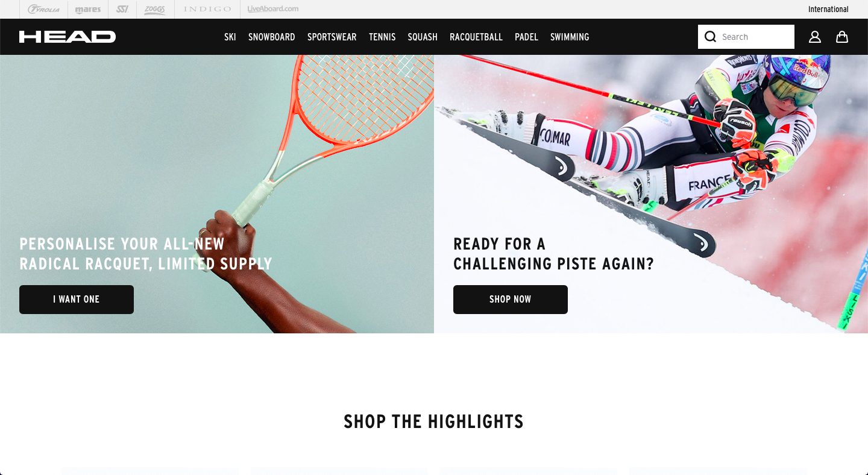Open the Padel menu

(x=526, y=37)
